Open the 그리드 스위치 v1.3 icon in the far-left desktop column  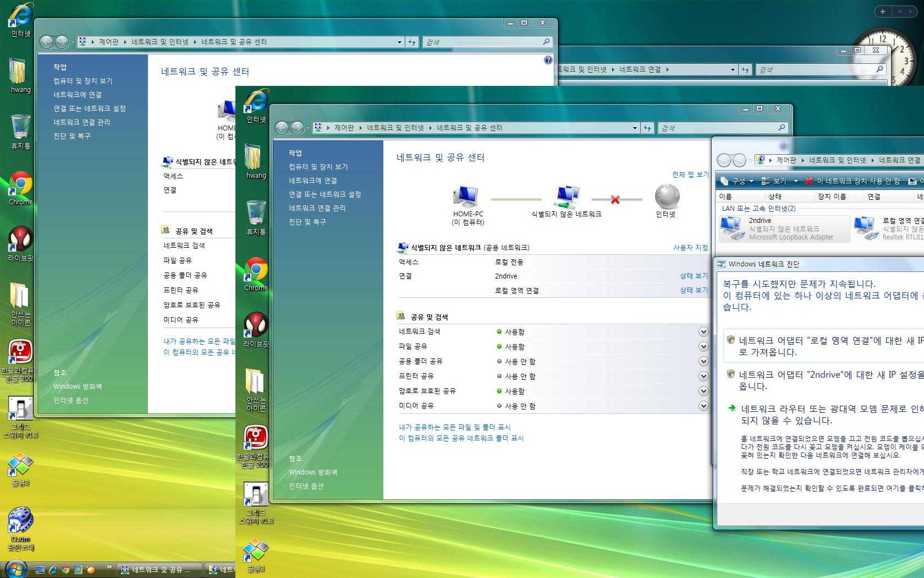point(20,417)
